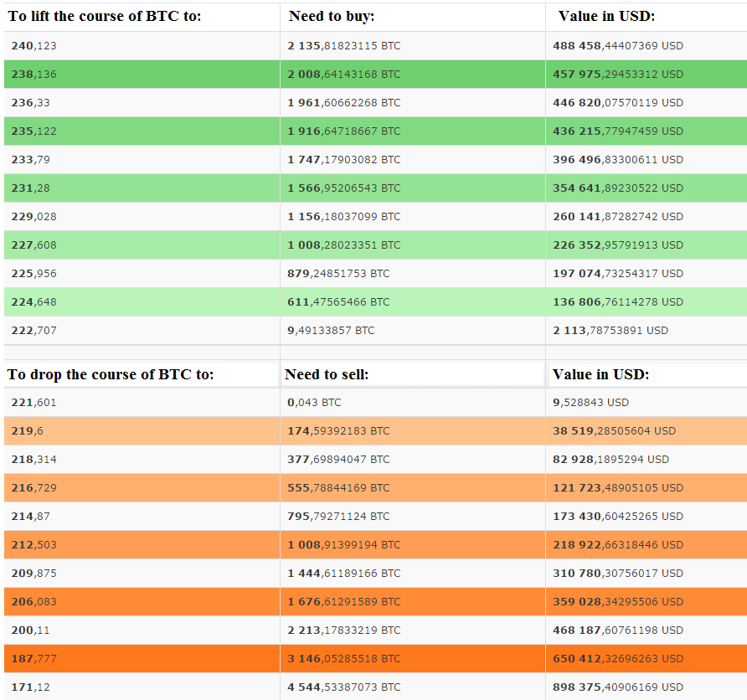Select drop price cell 216,729
The width and height of the screenshot is (747, 700).
point(33,488)
